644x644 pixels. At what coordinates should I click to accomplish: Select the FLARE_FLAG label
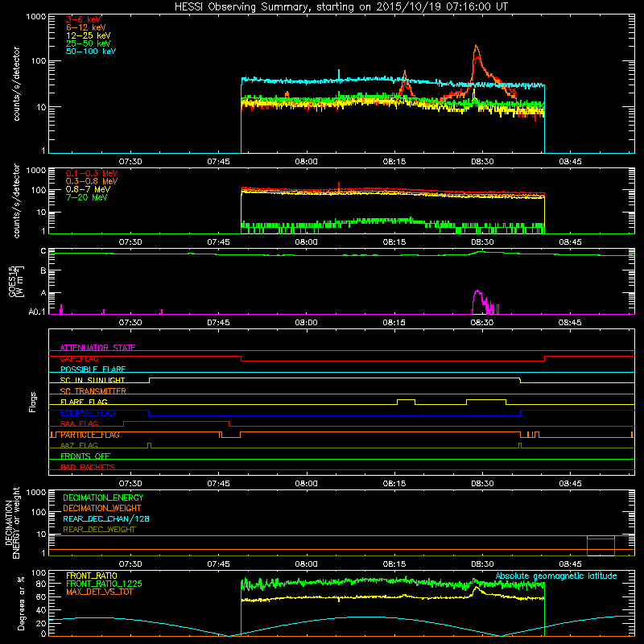click(x=84, y=402)
